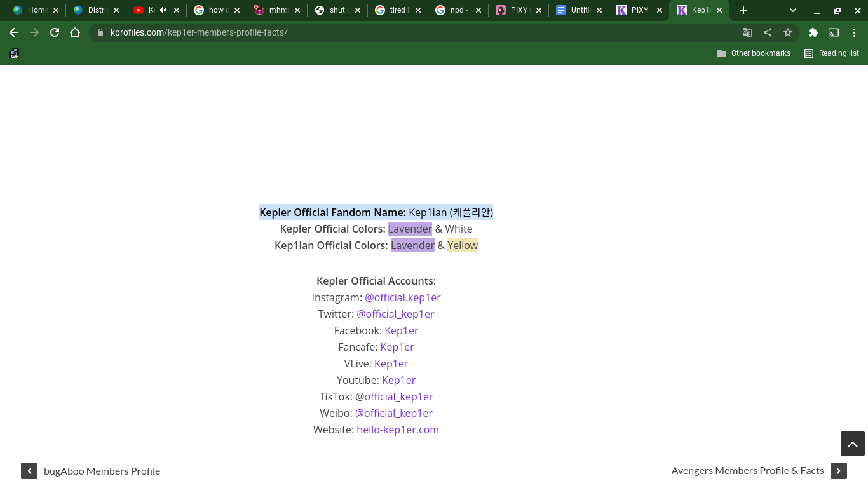Screen dimensions: 868x488
Task: Go to Avengers Members Profile & Facts
Action: (747, 471)
